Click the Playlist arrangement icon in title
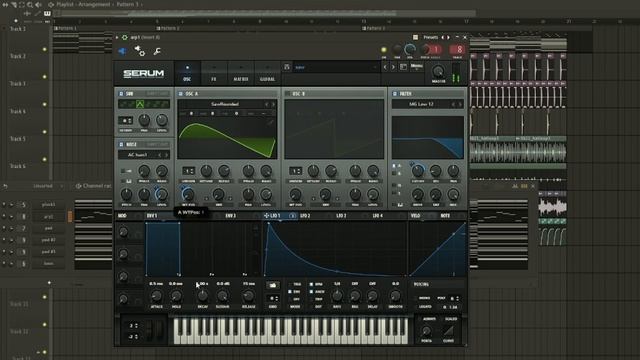640x360 pixels. 51,4
